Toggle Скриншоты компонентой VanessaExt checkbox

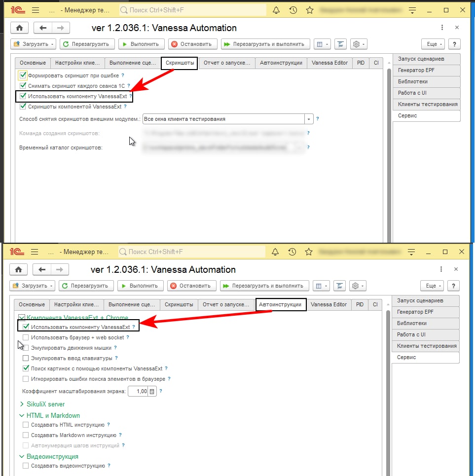23,106
